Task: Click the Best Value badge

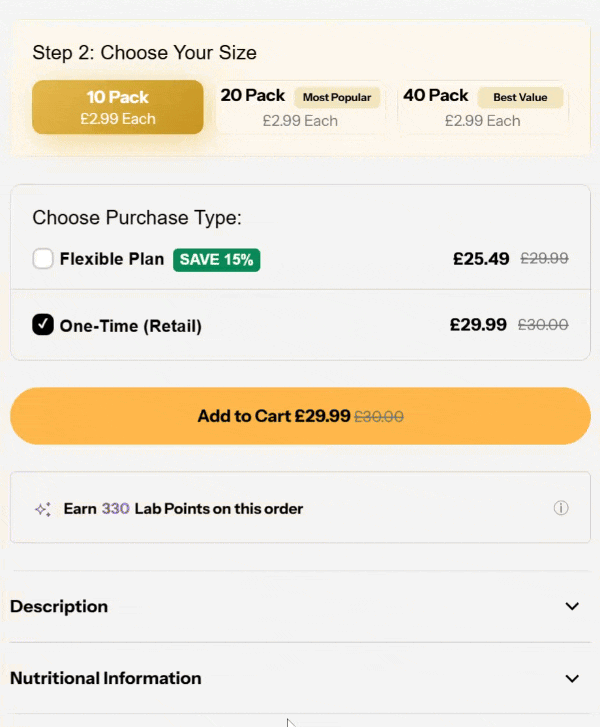Action: (520, 97)
